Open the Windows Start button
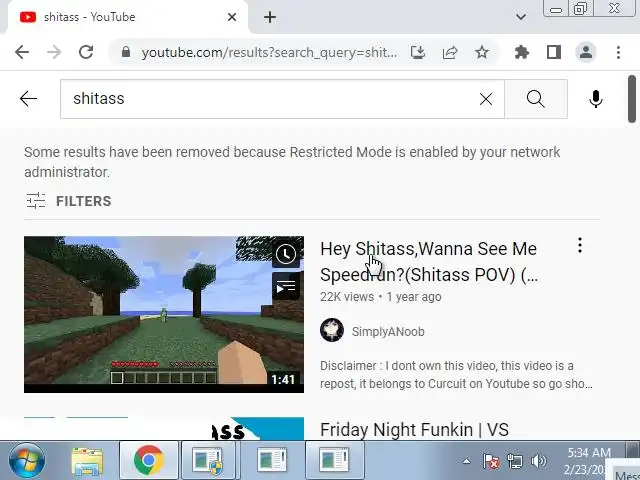This screenshot has width=640, height=480. click(27, 460)
